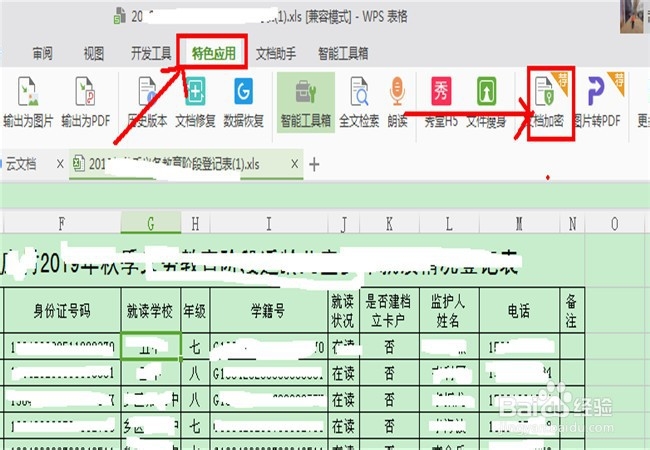Click the 输出为PDF export icon
The height and width of the screenshot is (450, 650).
[x=85, y=91]
